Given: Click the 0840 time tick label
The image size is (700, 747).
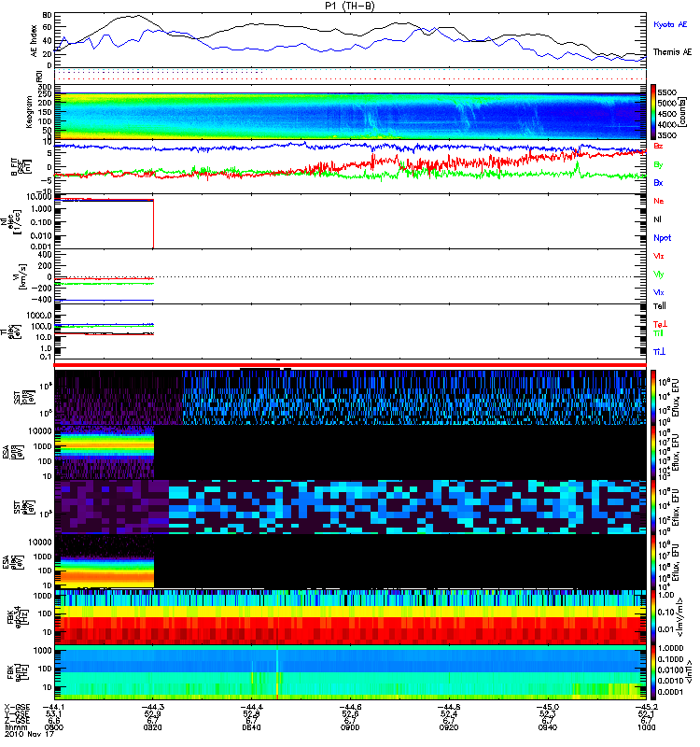Looking at the screenshot, I should [251, 727].
